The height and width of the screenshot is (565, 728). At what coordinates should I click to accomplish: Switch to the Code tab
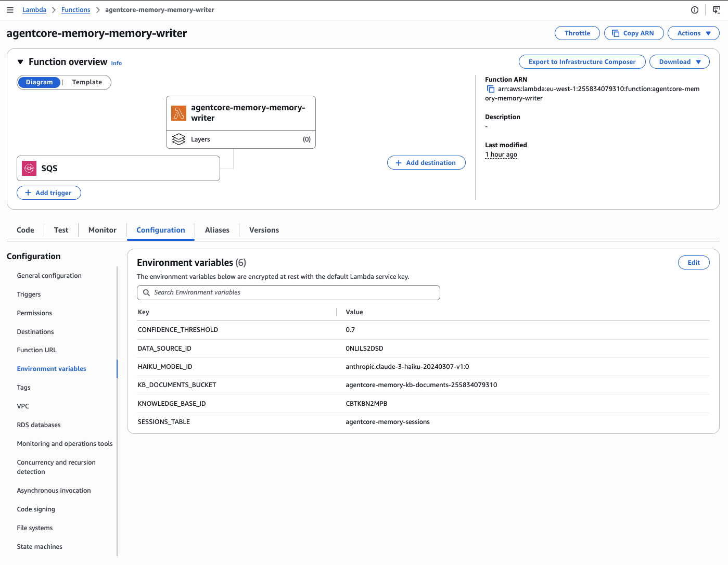pos(25,230)
